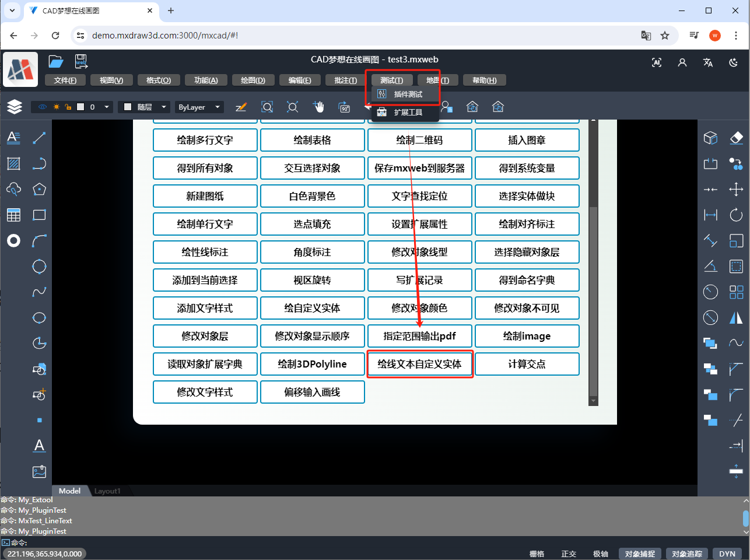Open the 随层 color dropdown
The width and height of the screenshot is (750, 560).
pyautogui.click(x=164, y=107)
